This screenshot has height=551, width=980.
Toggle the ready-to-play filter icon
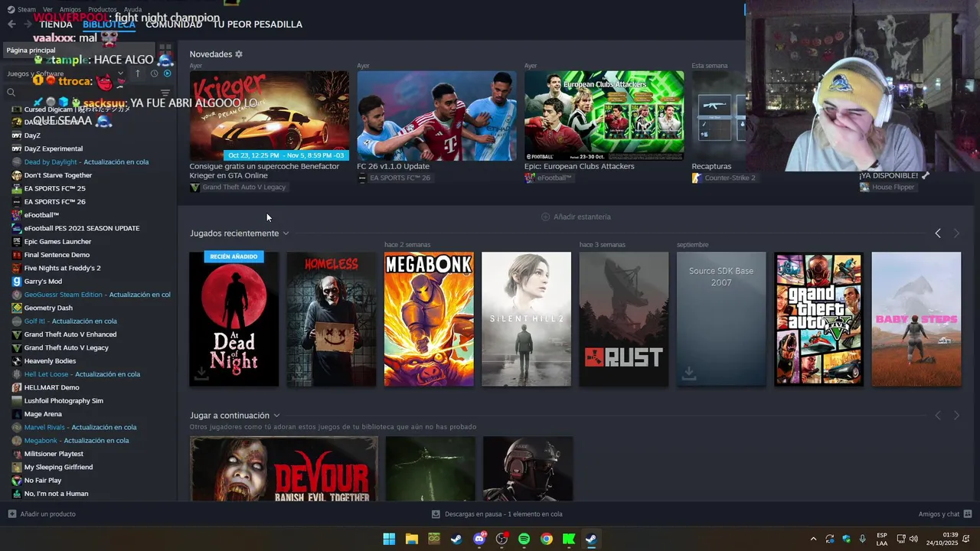(168, 73)
